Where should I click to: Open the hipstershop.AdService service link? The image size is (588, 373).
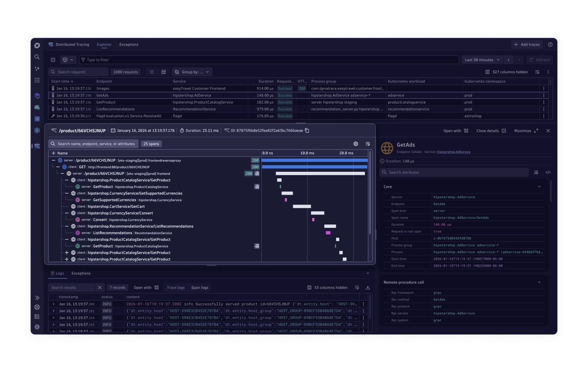pos(453,152)
